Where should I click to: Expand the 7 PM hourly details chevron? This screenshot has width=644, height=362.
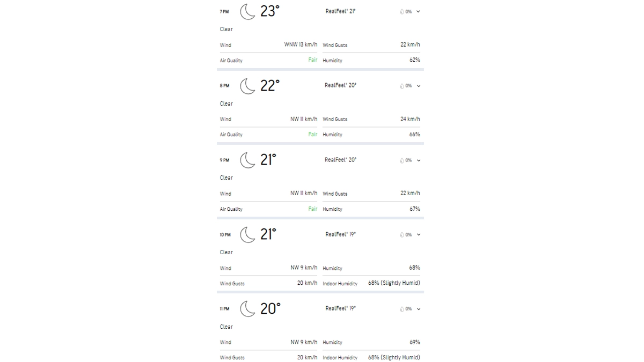[418, 11]
